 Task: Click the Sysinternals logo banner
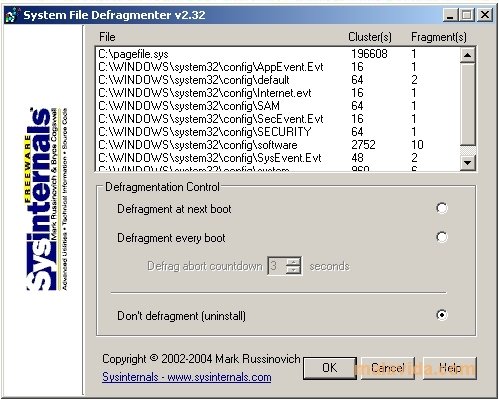click(x=47, y=199)
